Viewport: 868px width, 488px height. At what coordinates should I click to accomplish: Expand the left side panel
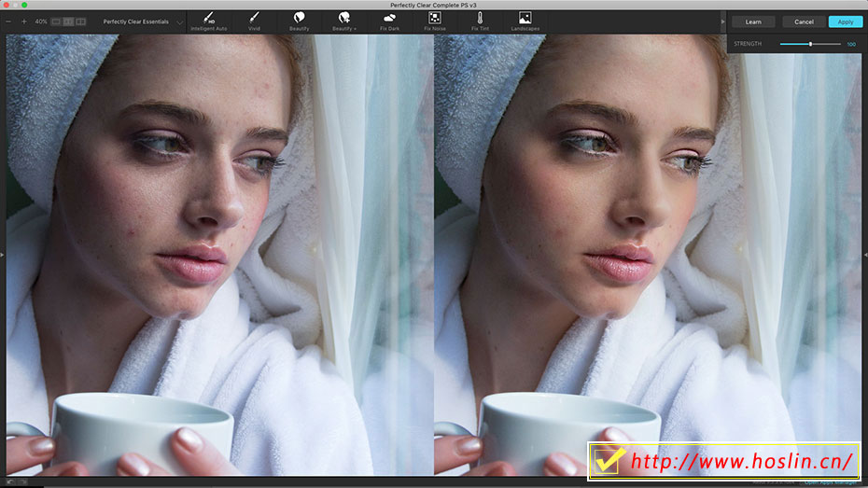2,255
